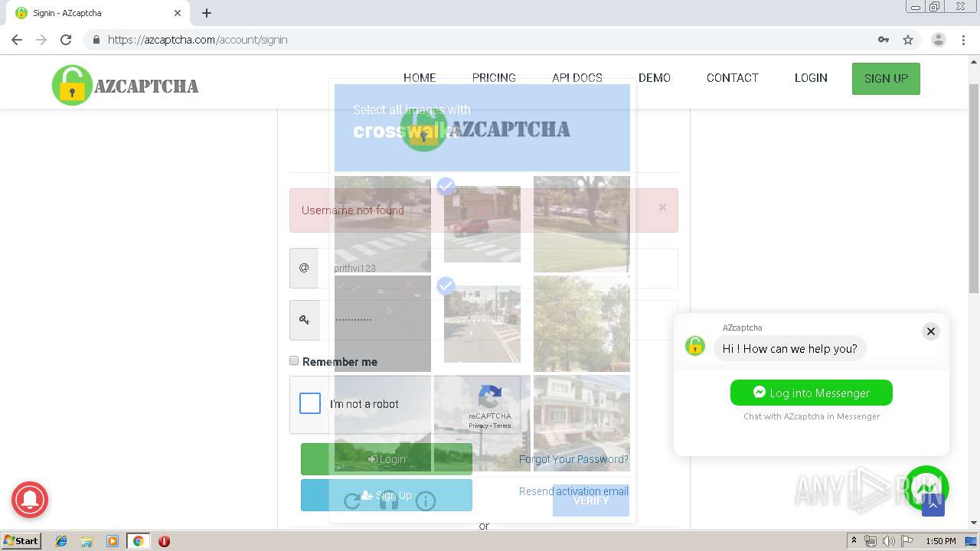Show hidden system tray icons
The image size is (980, 551).
point(854,541)
